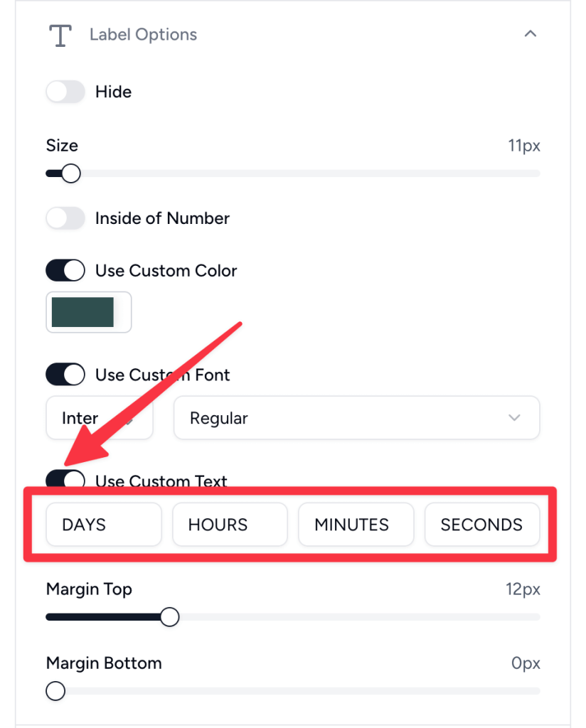Select the DAYS label text field
This screenshot has width=586, height=728.
click(x=103, y=525)
